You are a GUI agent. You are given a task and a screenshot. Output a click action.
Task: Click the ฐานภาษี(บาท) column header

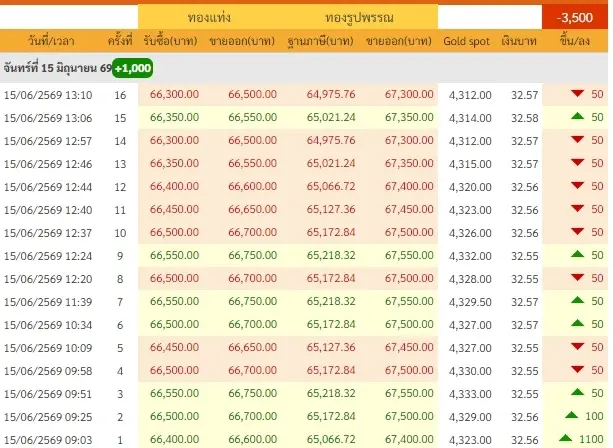(x=320, y=41)
